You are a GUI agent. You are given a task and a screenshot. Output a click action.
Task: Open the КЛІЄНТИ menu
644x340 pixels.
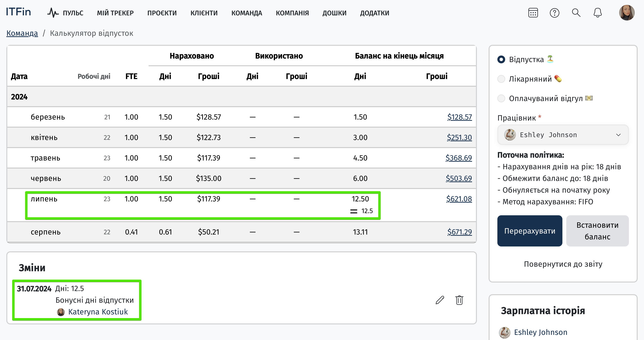204,13
